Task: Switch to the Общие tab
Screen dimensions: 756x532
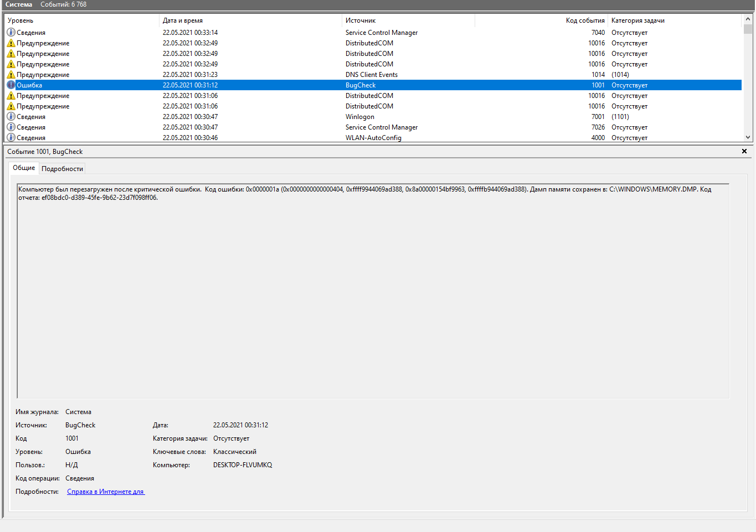Action: 24,168
